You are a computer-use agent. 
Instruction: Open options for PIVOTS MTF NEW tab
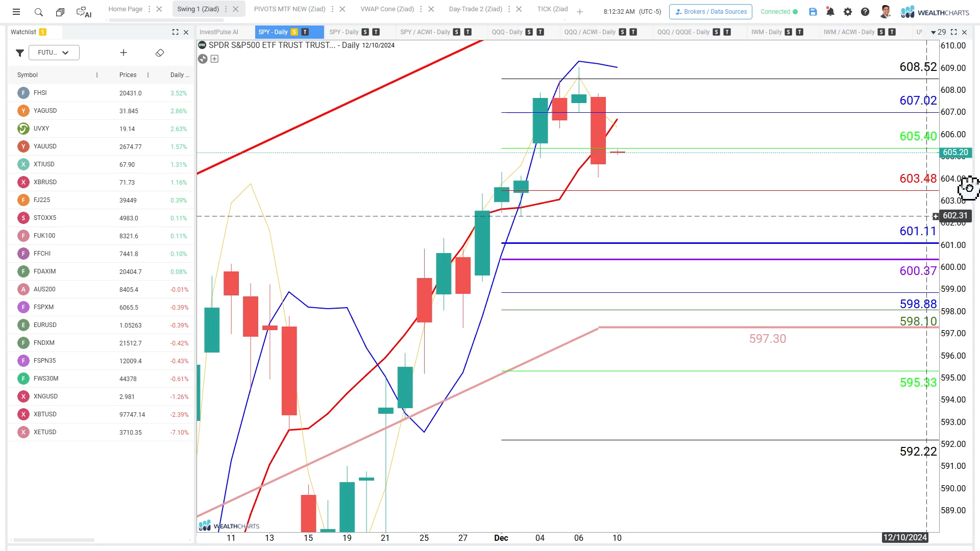click(333, 9)
